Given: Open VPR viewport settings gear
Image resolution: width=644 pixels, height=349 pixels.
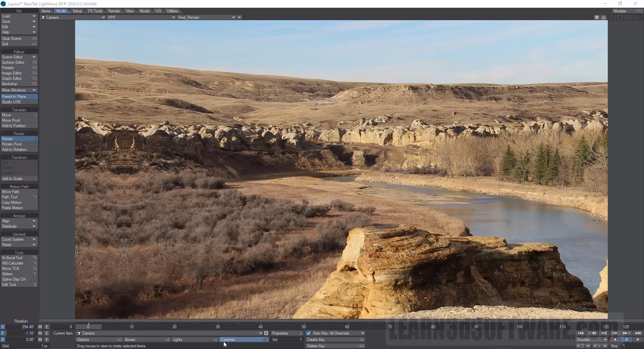Looking at the screenshot, I should tap(597, 17).
